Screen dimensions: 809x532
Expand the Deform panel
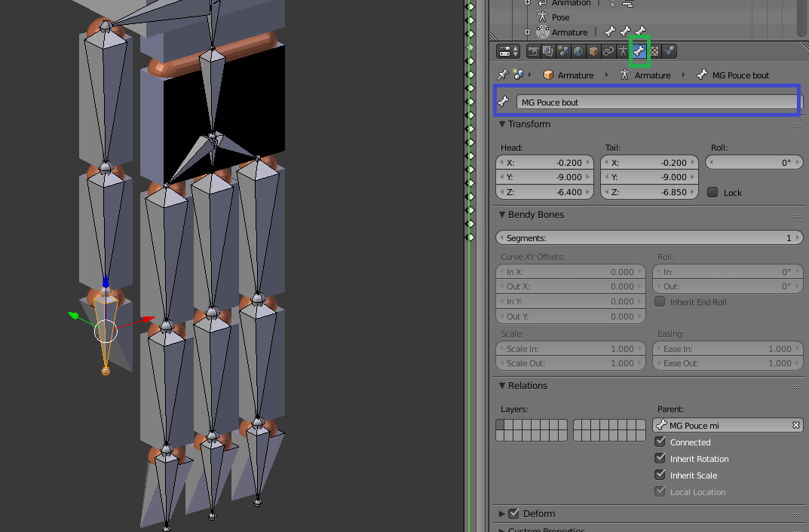502,514
